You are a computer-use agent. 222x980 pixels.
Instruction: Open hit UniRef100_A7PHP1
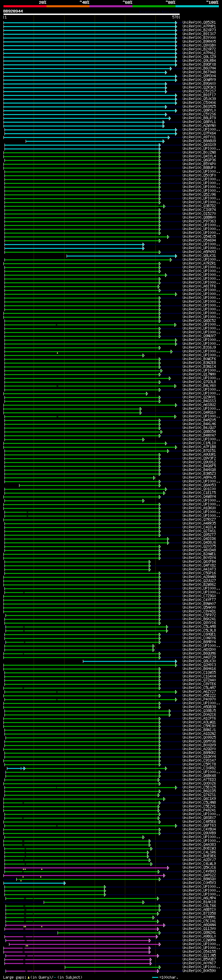(x=199, y=26)
